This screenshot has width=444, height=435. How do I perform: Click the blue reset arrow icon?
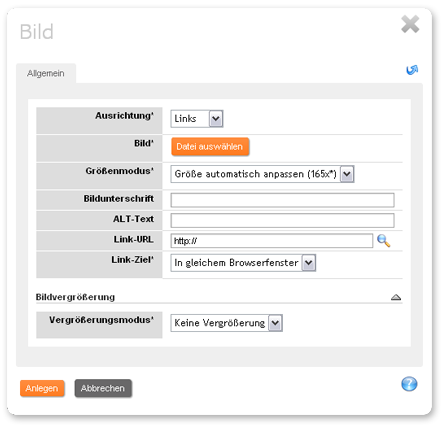[412, 70]
